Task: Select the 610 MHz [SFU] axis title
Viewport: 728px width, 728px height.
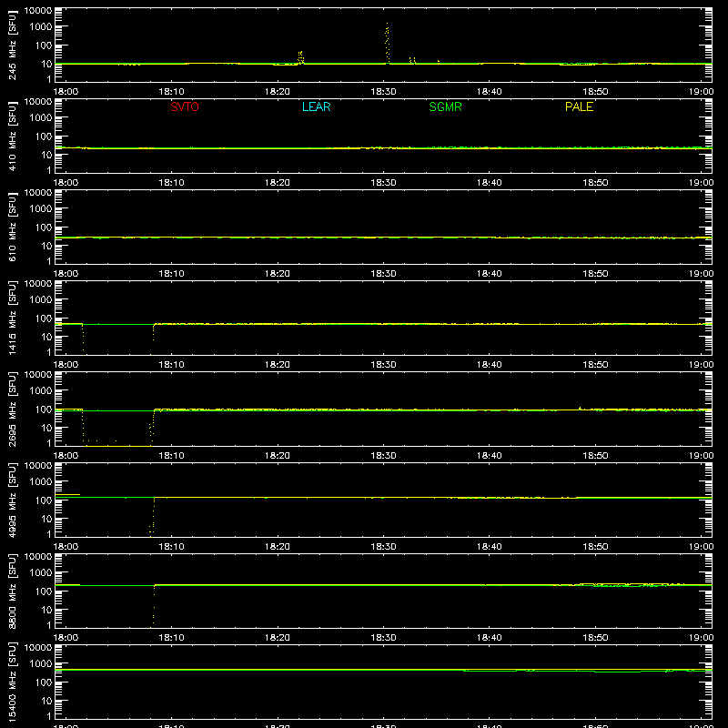Action: coord(12,227)
